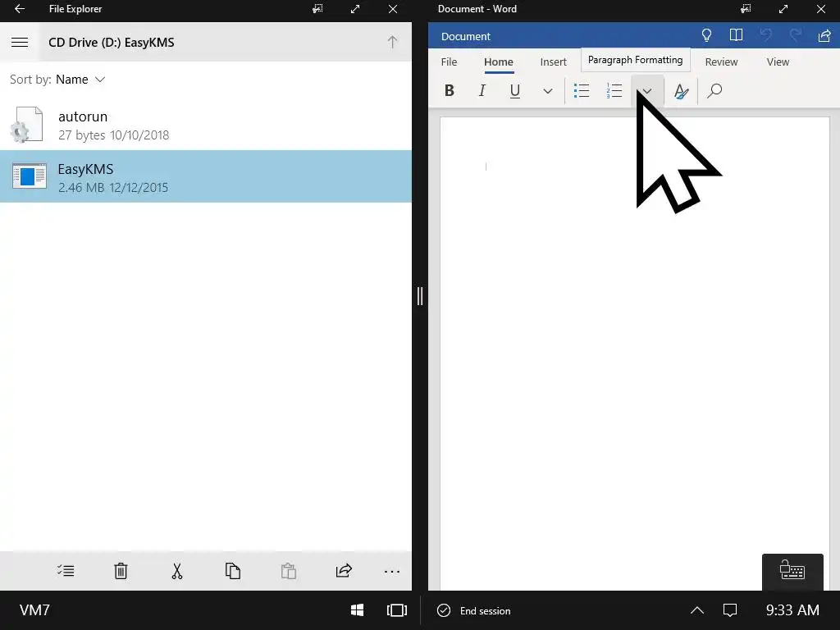840x630 pixels.
Task: Redo action in Word
Action: pyautogui.click(x=795, y=36)
